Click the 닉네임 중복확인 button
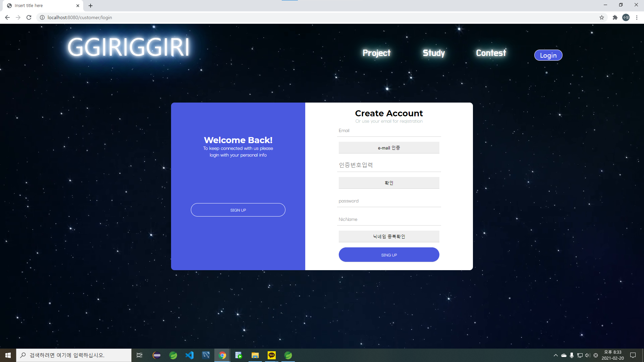 click(389, 237)
